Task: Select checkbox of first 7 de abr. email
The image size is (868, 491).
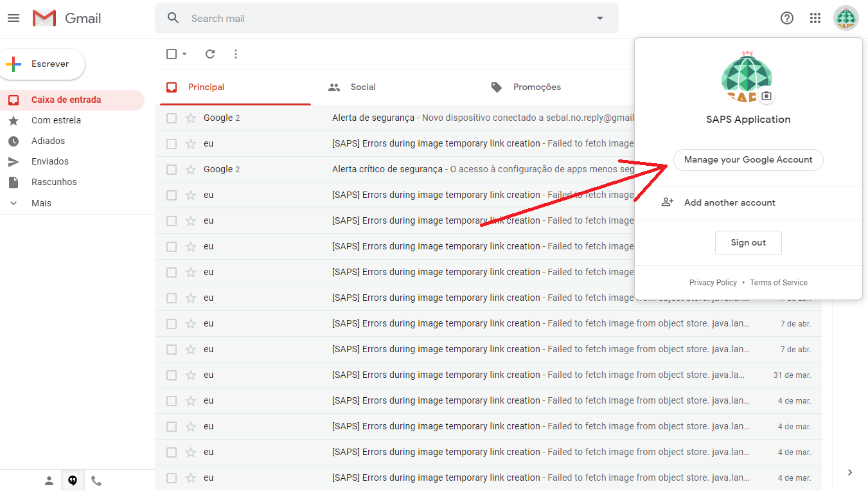Action: (172, 323)
